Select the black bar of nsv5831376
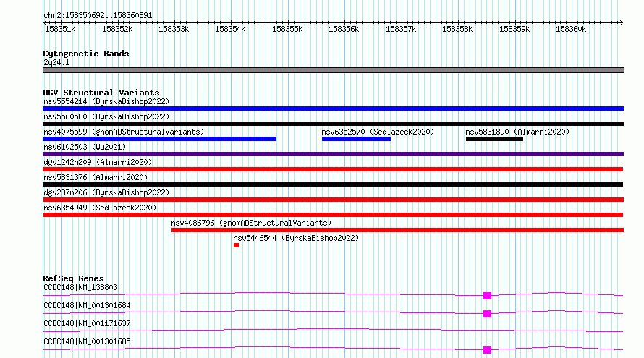This screenshot has width=644, height=358. [333, 184]
